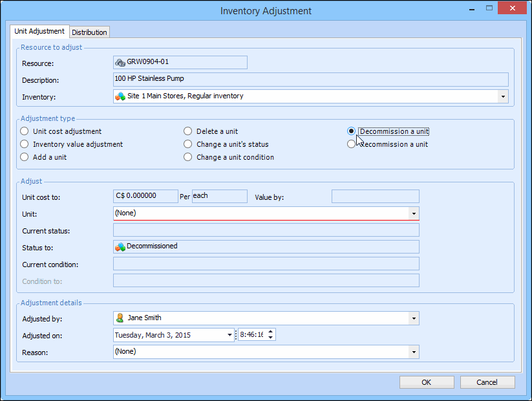Select the Unit cost adjustment radio button
532x401 pixels.
[x=25, y=131]
